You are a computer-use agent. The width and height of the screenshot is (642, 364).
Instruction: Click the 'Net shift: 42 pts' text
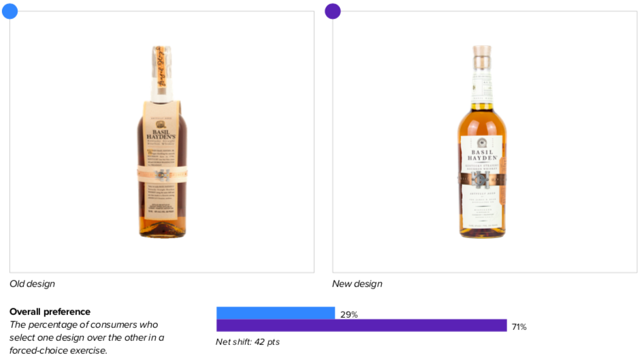pos(248,342)
